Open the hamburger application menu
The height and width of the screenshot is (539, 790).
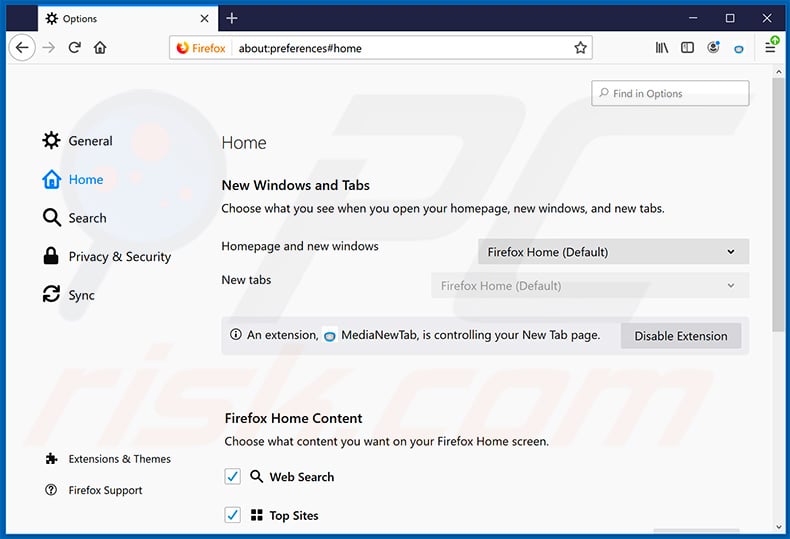(x=770, y=47)
